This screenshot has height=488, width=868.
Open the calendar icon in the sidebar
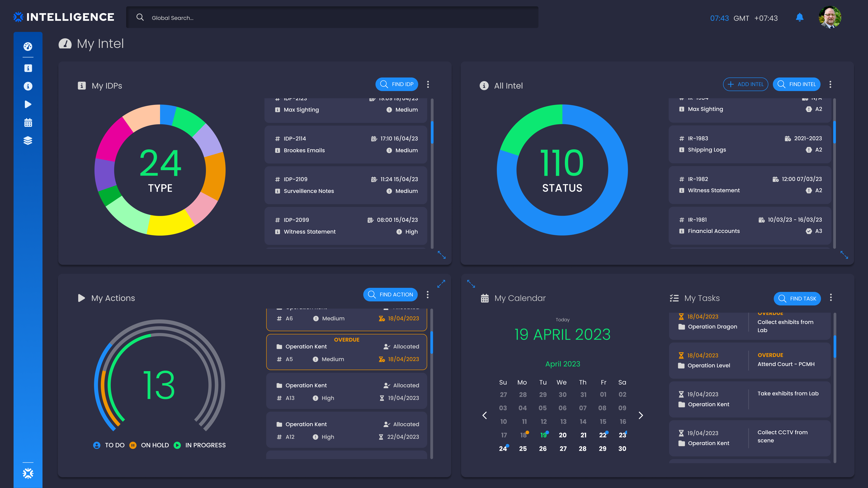(28, 123)
